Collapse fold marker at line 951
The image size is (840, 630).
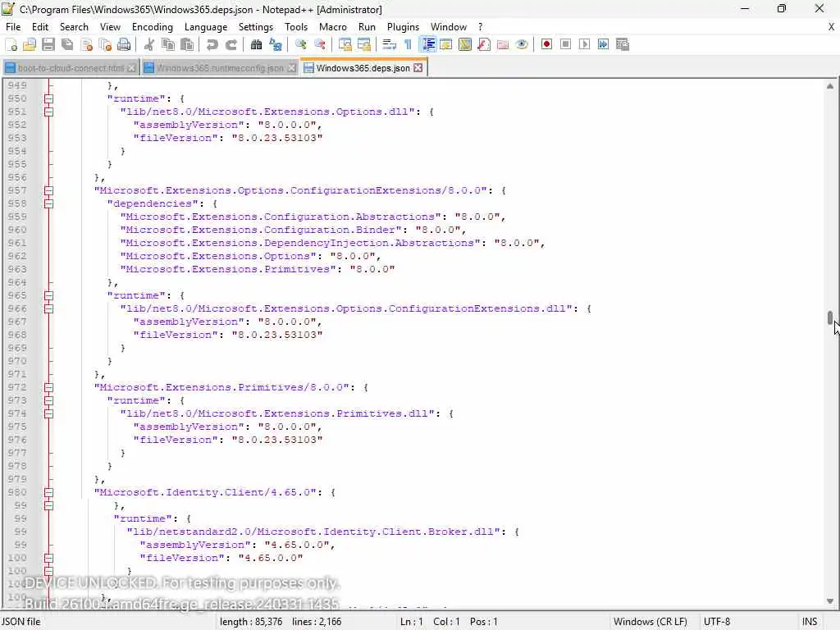[48, 112]
